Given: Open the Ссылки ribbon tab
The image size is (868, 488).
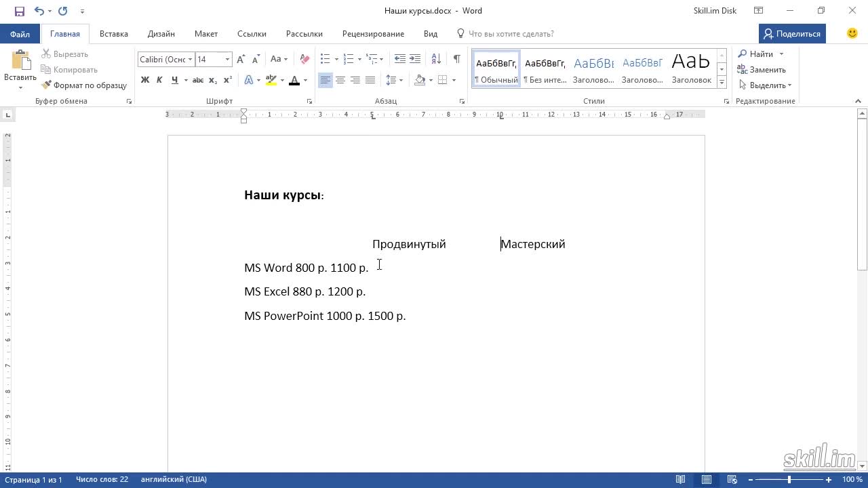Looking at the screenshot, I should (x=252, y=34).
